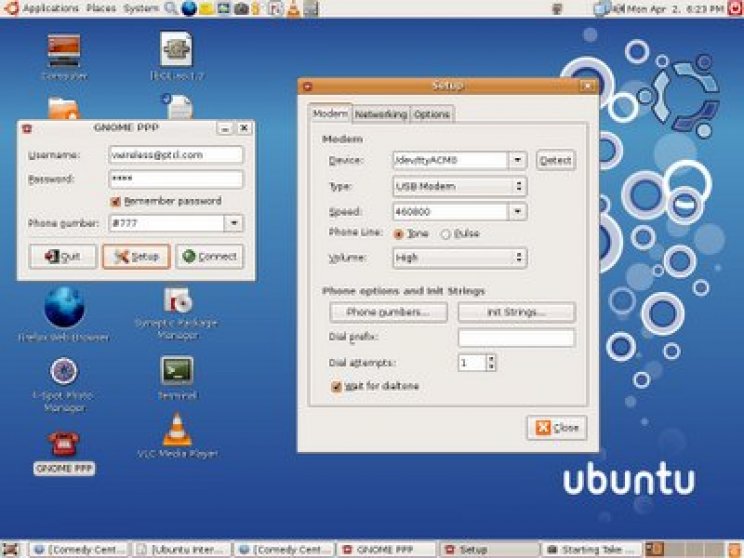This screenshot has height=558, width=744.
Task: Toggle the Wait for dialtone checkbox
Action: [x=336, y=387]
